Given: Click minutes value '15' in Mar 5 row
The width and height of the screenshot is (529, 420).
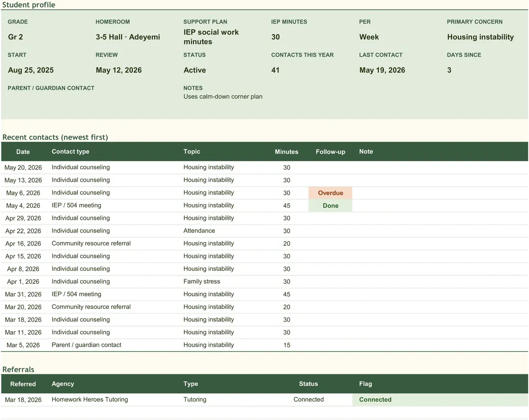Looking at the screenshot, I should (x=287, y=345).
